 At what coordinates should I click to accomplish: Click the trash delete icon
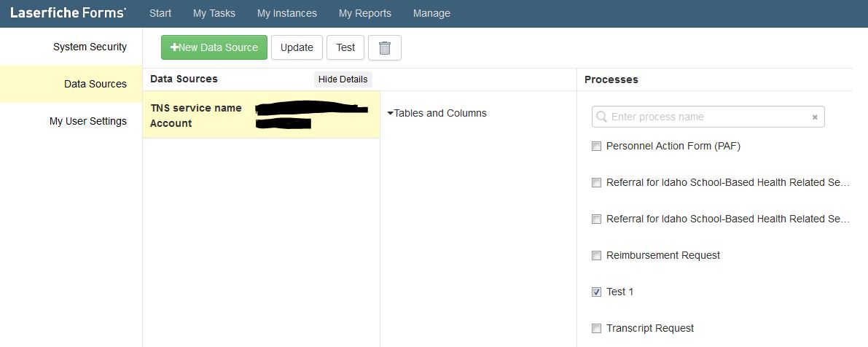385,47
